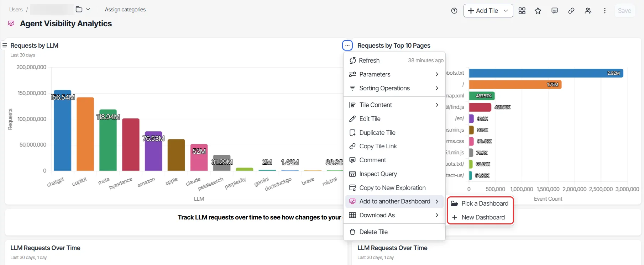The image size is (644, 265).
Task: Collapse the Add to another Dashboard submenu arrow
Action: tap(437, 201)
